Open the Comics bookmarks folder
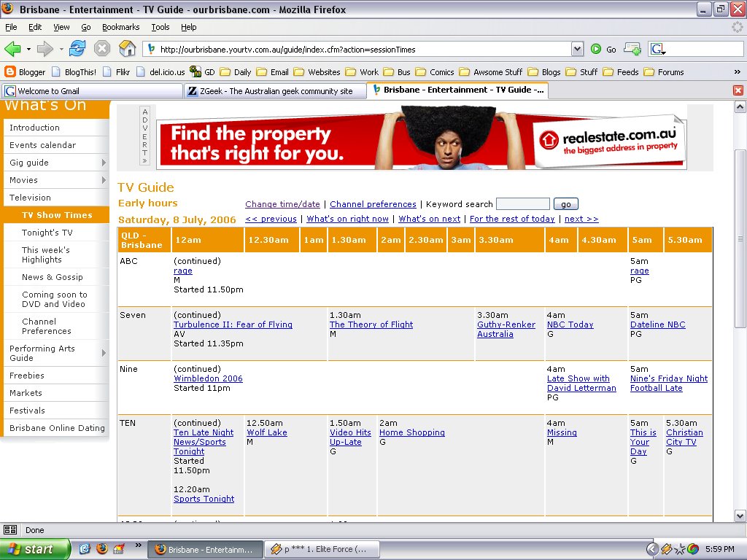This screenshot has width=747, height=560. click(435, 72)
